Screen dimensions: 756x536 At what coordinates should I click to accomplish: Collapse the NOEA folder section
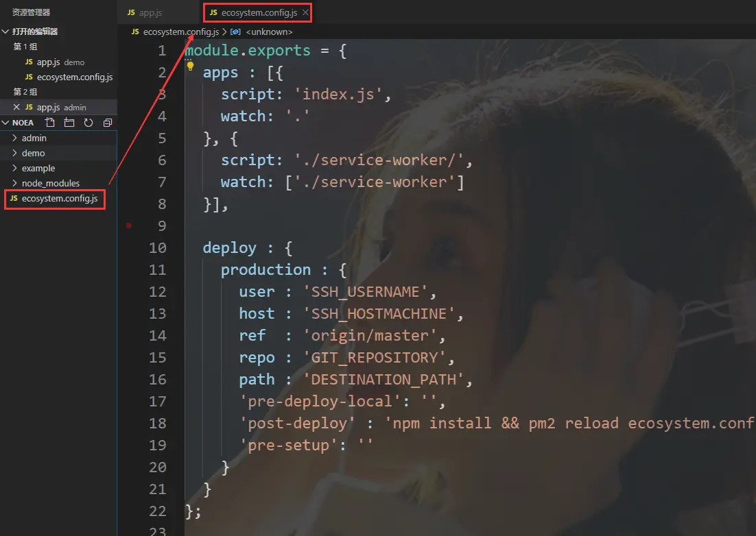pos(5,122)
